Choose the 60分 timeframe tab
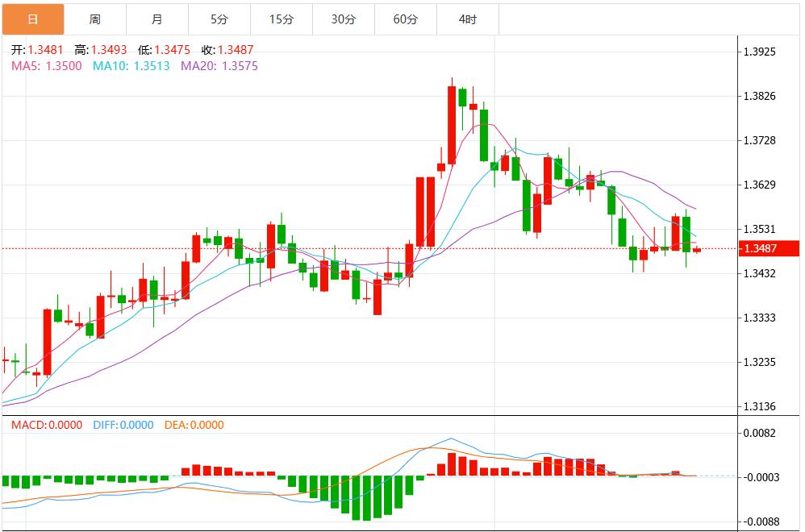805x532 pixels. (x=405, y=19)
